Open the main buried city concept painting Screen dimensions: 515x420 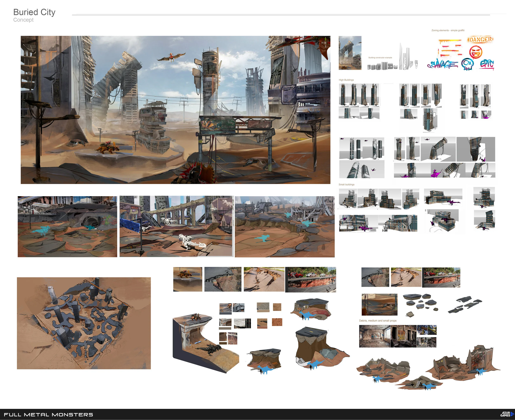(x=175, y=110)
